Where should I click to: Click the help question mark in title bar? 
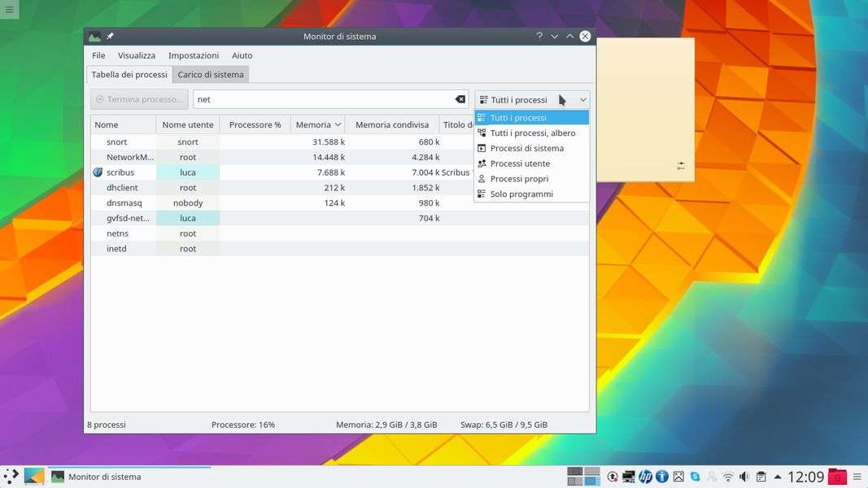point(539,37)
